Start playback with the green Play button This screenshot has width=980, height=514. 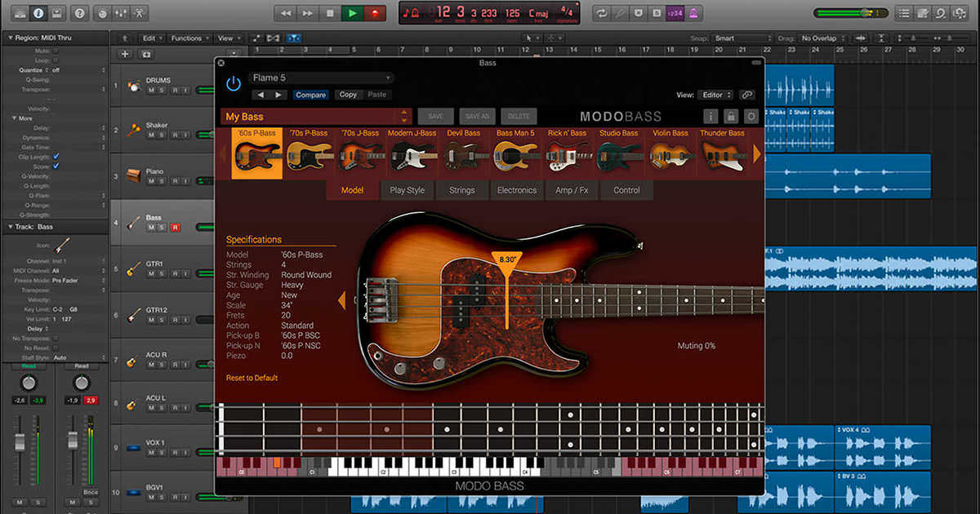point(352,13)
